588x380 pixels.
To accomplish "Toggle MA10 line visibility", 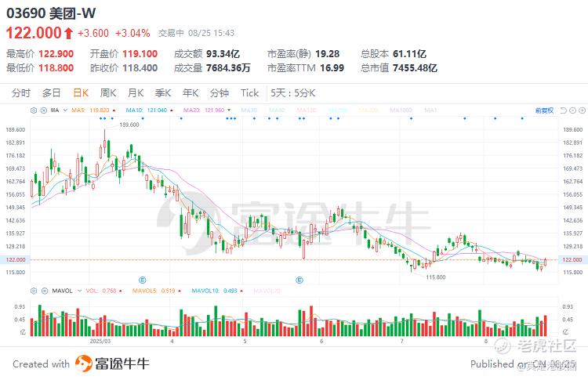I will click(x=149, y=110).
